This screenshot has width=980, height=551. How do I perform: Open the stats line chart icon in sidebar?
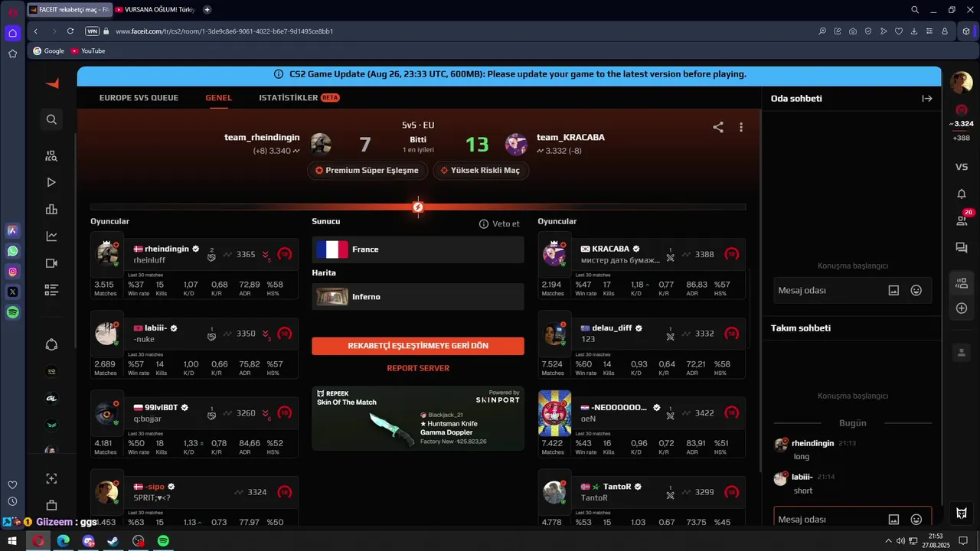coord(51,236)
